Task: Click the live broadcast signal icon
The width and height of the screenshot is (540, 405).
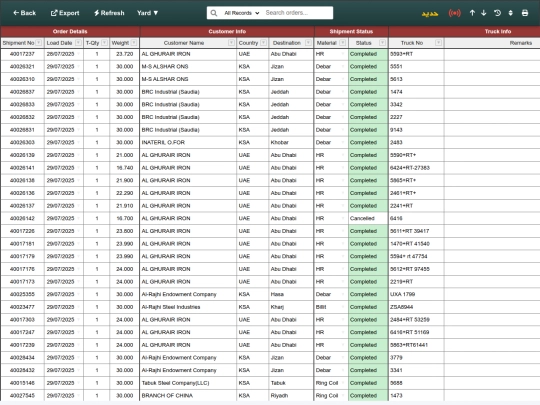Action: [x=455, y=13]
